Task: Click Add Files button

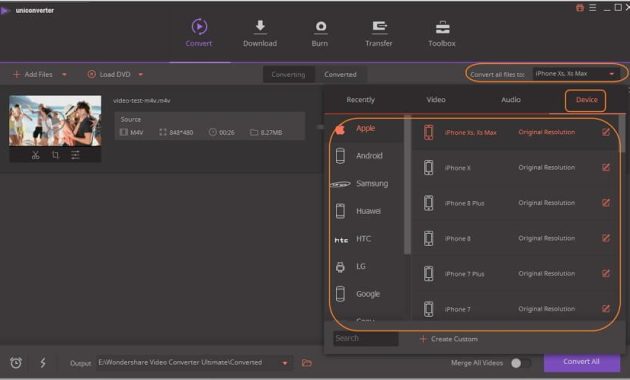Action: click(33, 75)
